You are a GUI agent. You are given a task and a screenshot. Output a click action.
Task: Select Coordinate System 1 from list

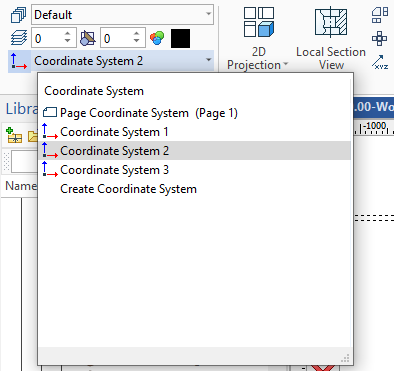195,132
